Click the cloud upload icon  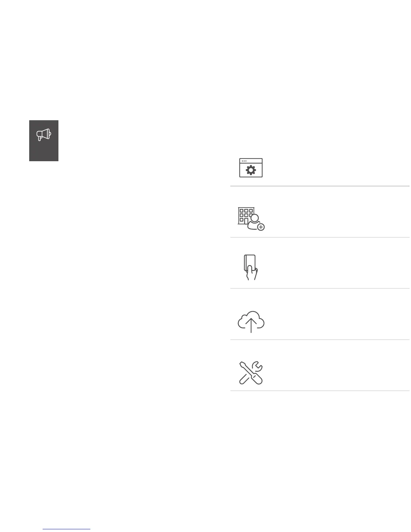[251, 321]
